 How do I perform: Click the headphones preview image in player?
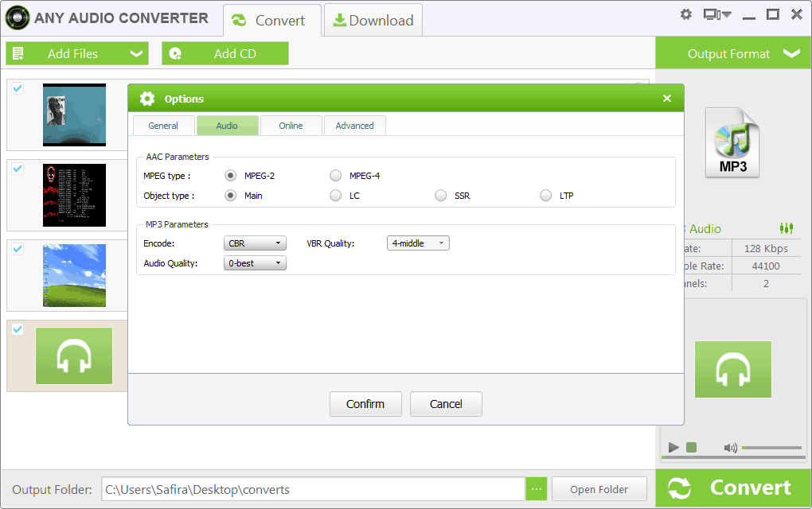click(732, 369)
